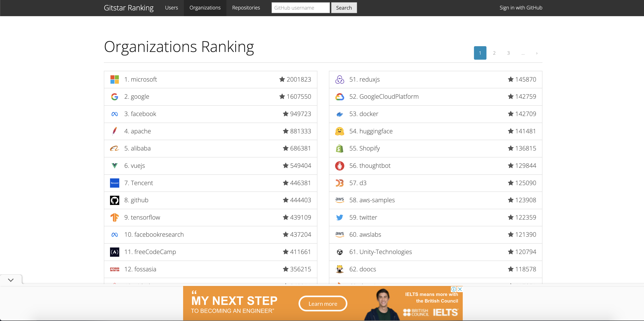Viewport: 644px width, 321px height.
Task: Click the Google Cloud Platform logo icon
Action: [340, 97]
